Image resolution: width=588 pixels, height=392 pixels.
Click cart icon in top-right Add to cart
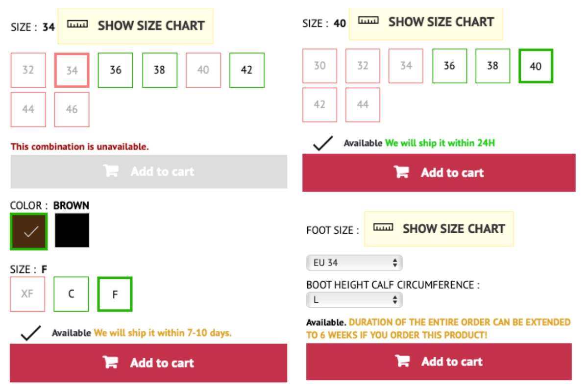pyautogui.click(x=402, y=172)
